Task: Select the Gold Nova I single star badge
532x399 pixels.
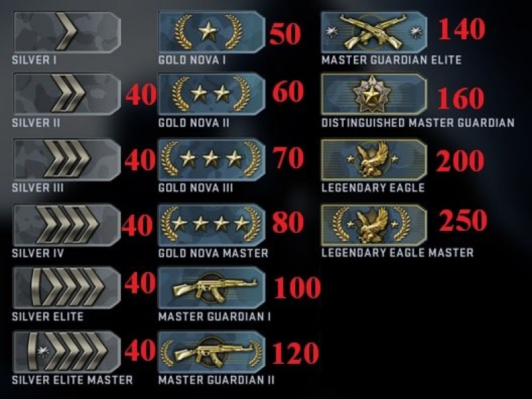Action: (x=211, y=32)
